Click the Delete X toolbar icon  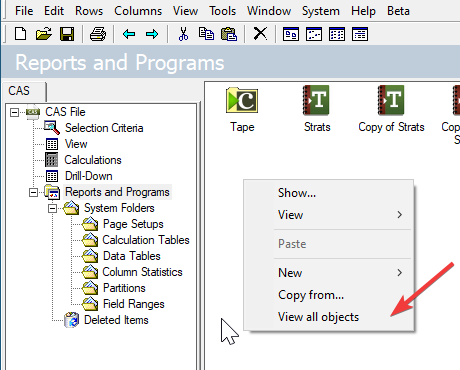260,34
